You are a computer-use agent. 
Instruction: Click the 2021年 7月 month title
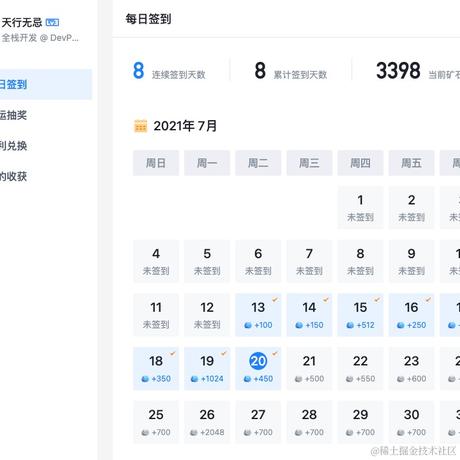tap(185, 126)
